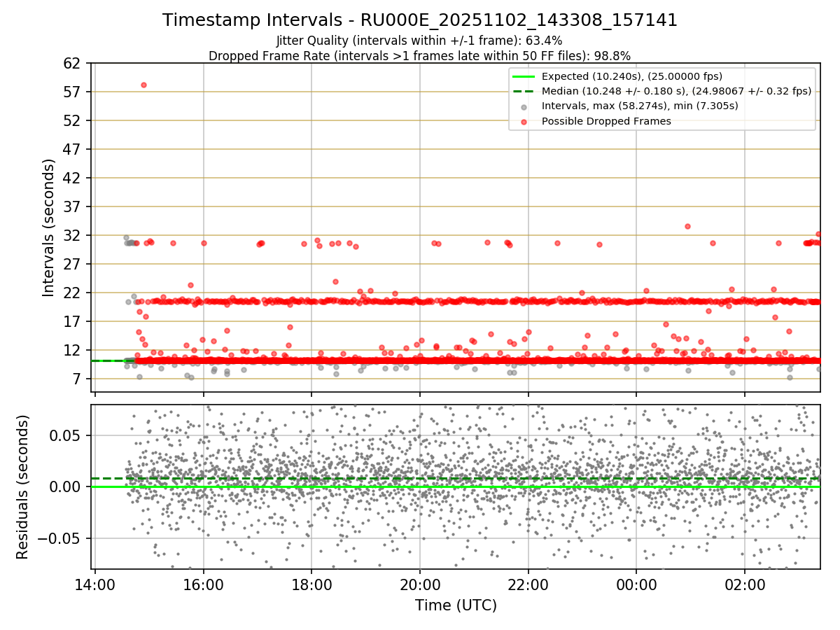Select the outlier red point near 58 seconds
The width and height of the screenshot is (840, 630).
(143, 85)
